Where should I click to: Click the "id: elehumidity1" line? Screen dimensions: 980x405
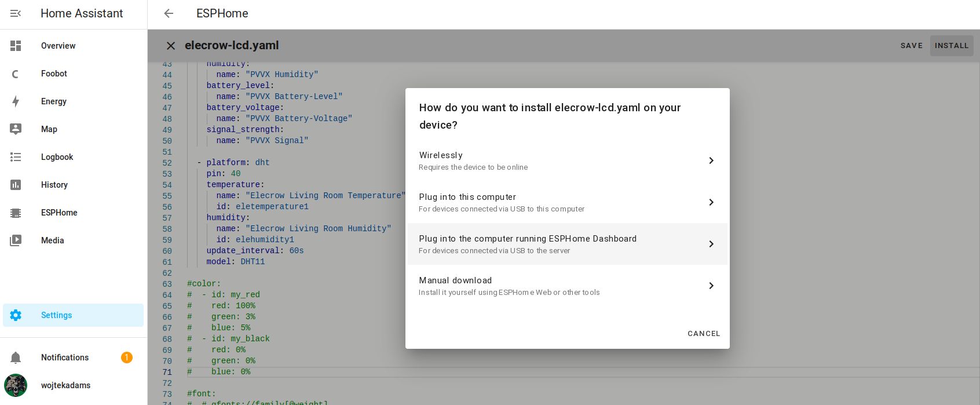[255, 240]
